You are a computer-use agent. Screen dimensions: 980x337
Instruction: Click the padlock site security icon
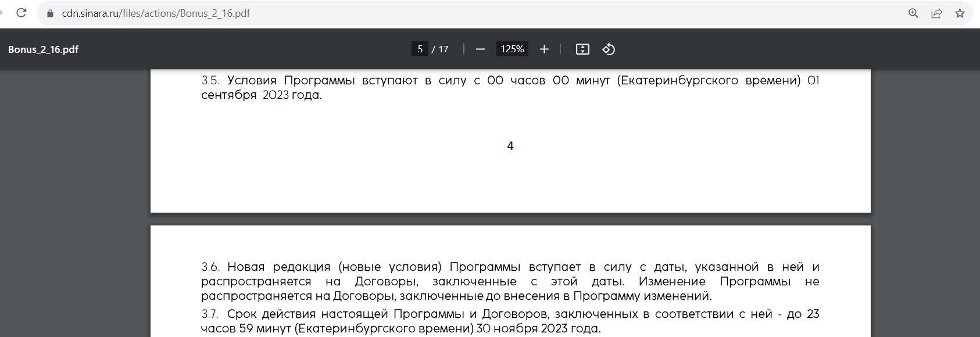(49, 13)
